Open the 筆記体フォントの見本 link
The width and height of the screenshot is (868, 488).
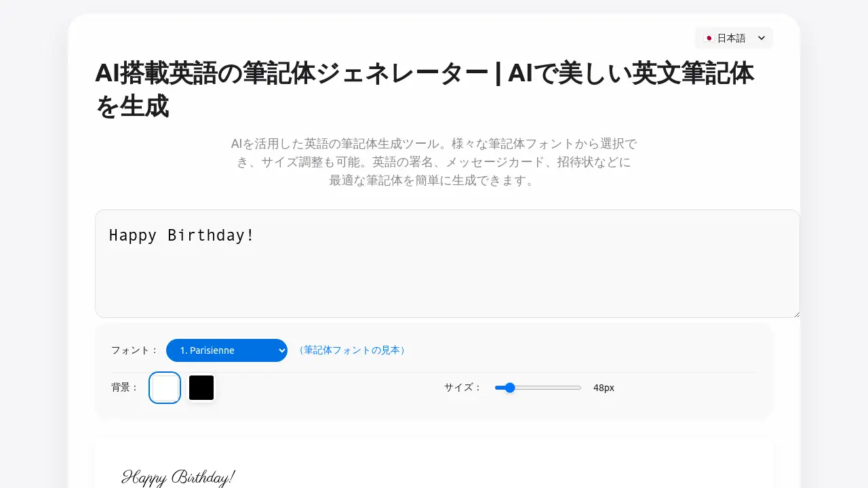(351, 350)
